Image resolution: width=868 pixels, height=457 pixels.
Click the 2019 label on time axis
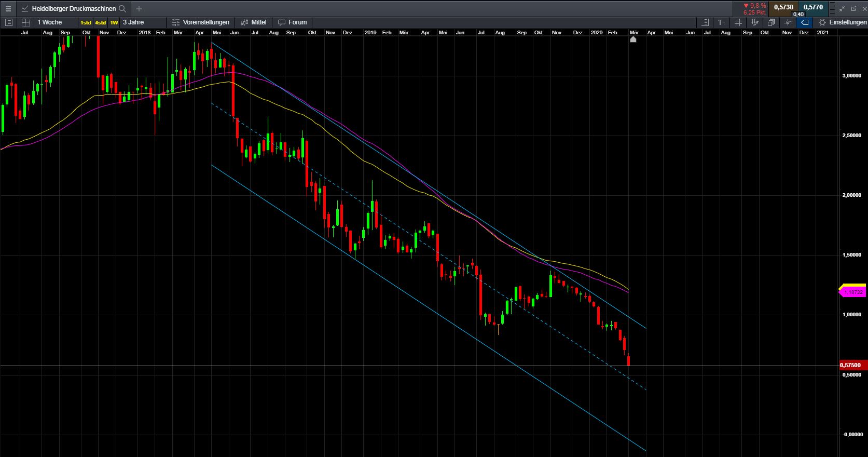coord(370,33)
